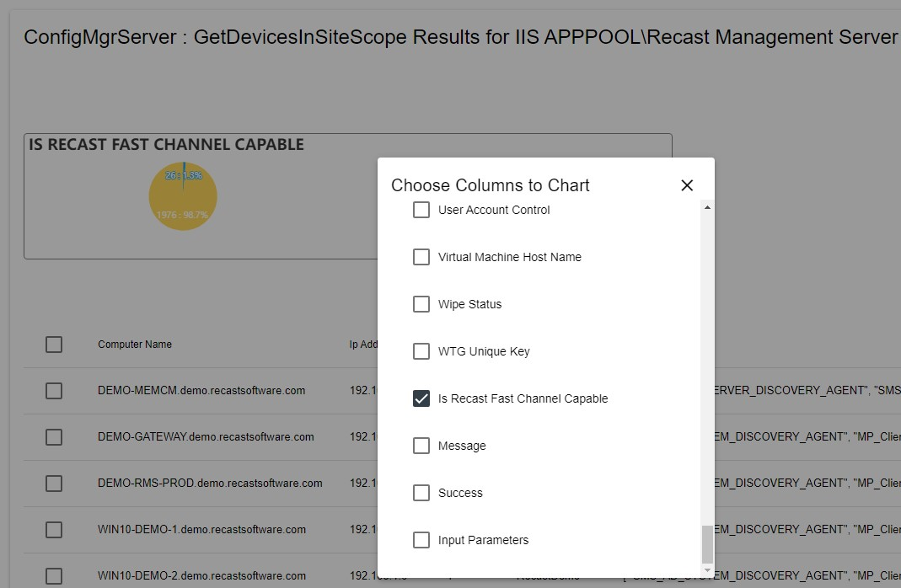Toggle the Success column checkbox
The width and height of the screenshot is (901, 588).
click(421, 493)
